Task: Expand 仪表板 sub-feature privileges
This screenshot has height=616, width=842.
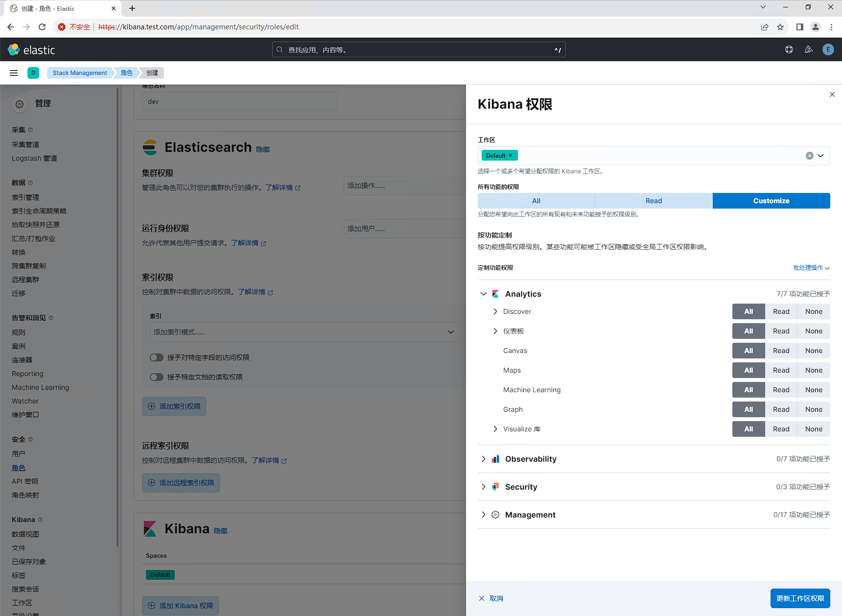Action: pos(495,331)
